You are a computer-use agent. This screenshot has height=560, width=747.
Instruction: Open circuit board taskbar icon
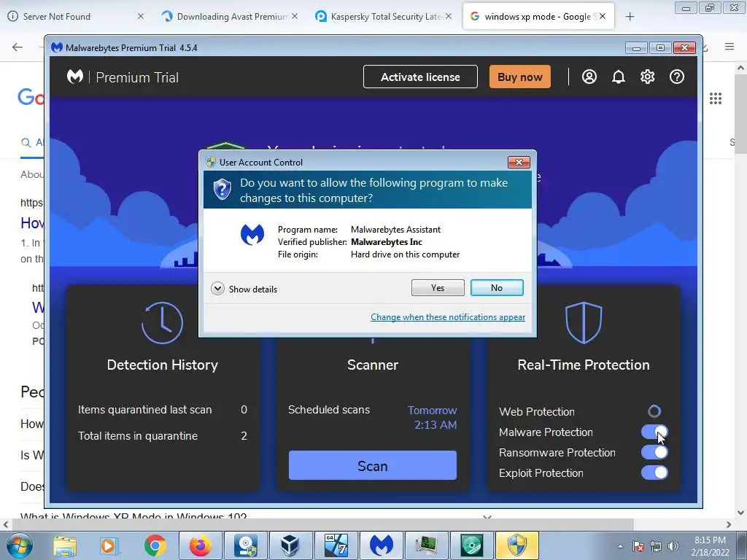tap(426, 545)
